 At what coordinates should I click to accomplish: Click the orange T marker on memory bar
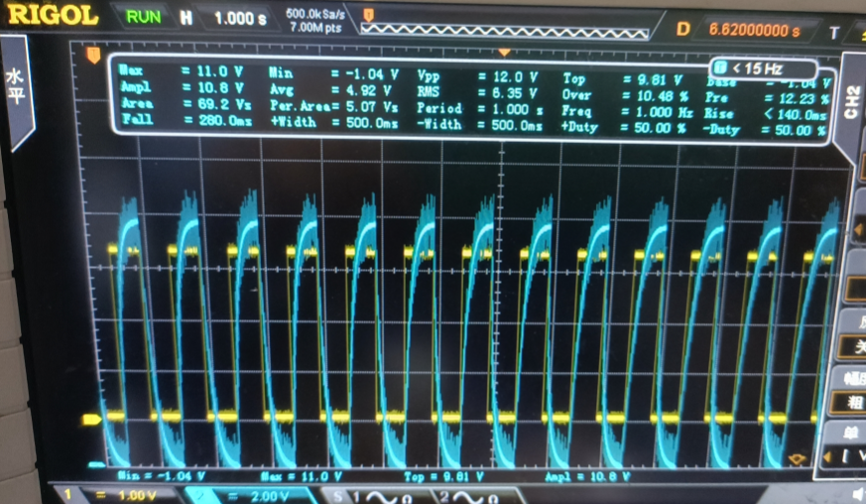[368, 15]
